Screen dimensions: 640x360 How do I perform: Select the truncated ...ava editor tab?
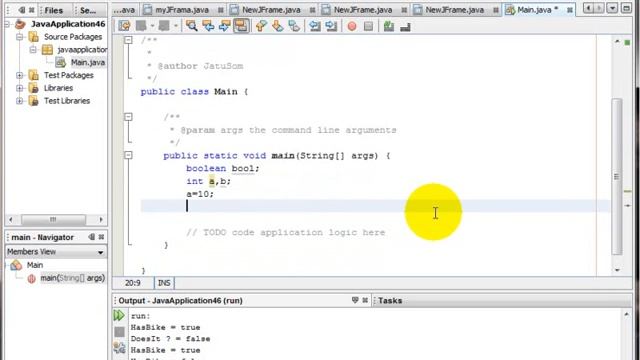125,9
